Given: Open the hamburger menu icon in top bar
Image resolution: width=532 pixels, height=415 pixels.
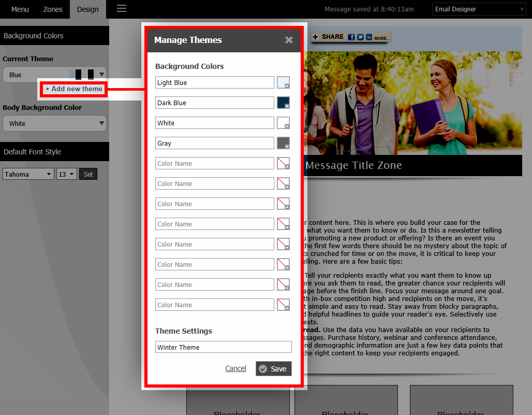Looking at the screenshot, I should pyautogui.click(x=122, y=8).
